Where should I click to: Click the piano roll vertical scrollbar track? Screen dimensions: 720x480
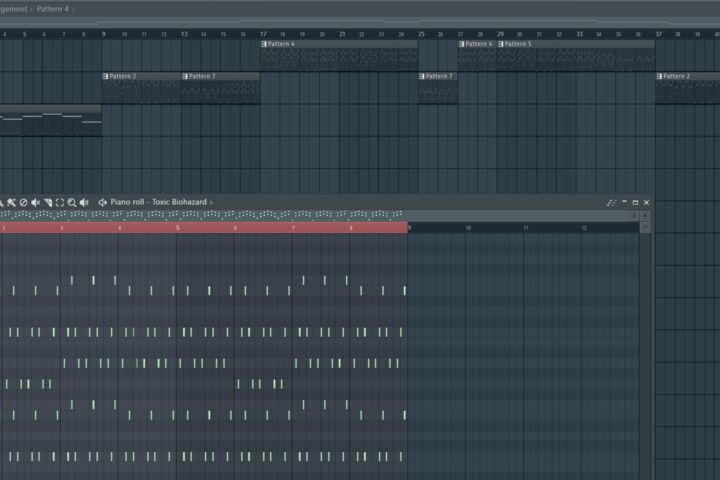645,356
